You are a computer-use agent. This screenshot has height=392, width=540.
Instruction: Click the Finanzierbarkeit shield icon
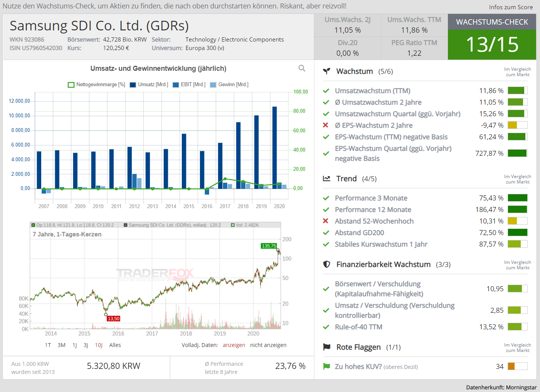coord(327,264)
